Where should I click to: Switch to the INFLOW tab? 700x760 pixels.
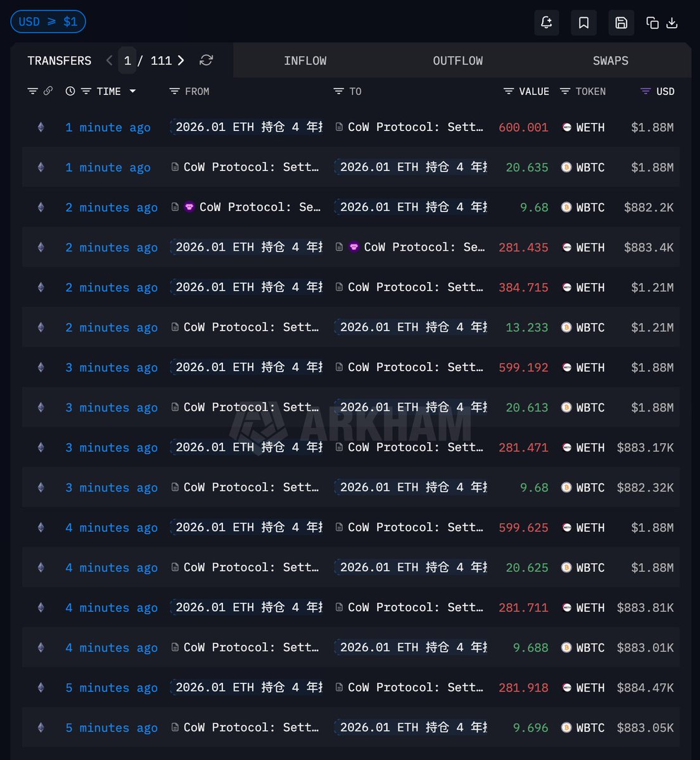coord(305,61)
